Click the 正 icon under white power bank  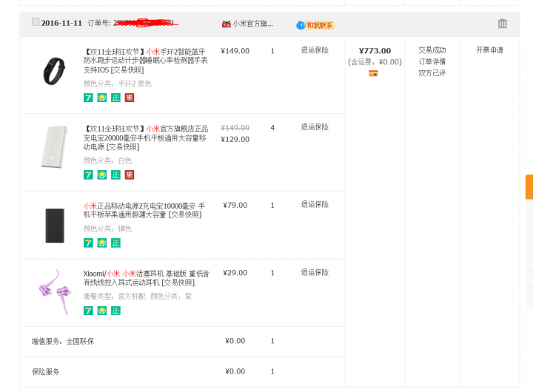115,175
